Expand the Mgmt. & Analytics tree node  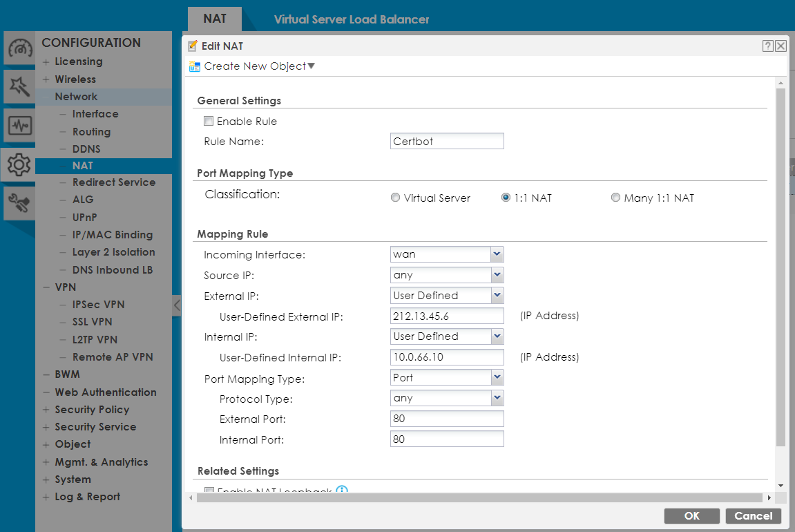46,462
